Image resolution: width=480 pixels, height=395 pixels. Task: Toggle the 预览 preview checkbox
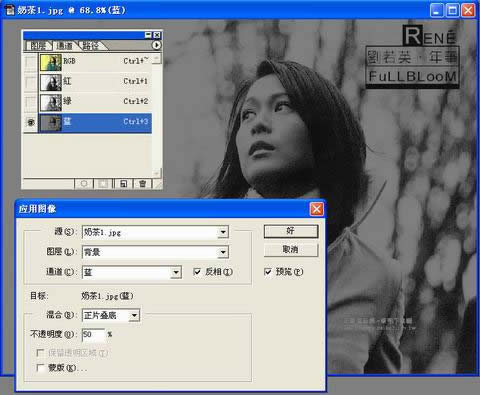(x=268, y=272)
